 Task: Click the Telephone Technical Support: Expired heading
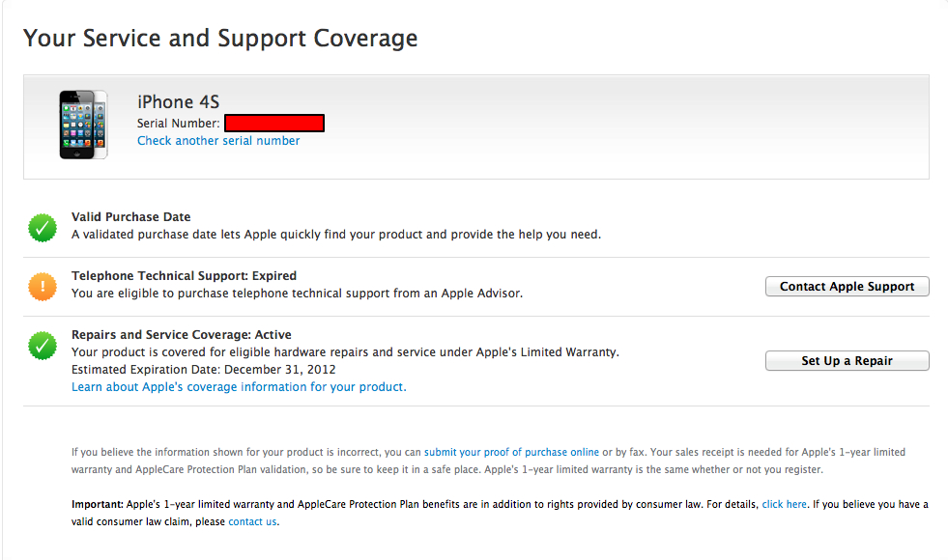184,276
